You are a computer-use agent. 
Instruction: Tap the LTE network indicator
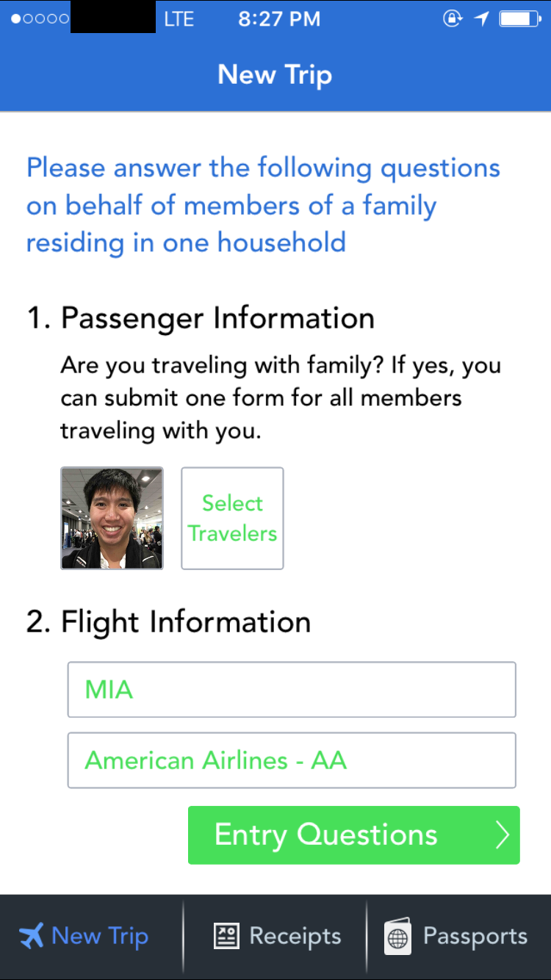(x=179, y=19)
